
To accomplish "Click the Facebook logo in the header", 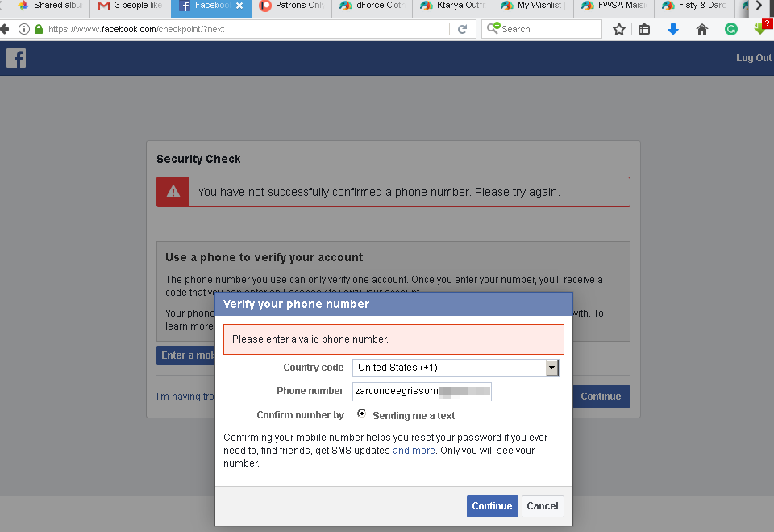I will point(16,58).
